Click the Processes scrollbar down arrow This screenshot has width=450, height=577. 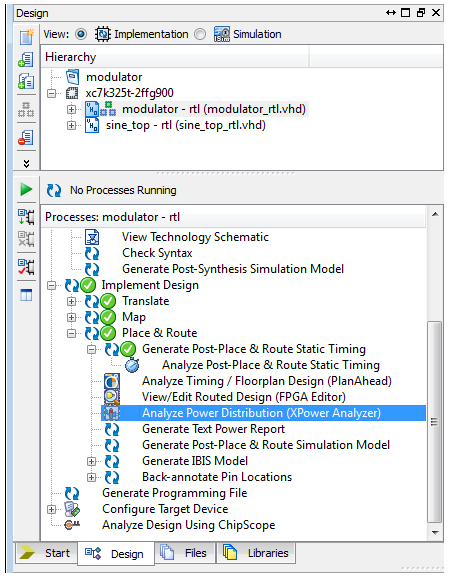[435, 533]
